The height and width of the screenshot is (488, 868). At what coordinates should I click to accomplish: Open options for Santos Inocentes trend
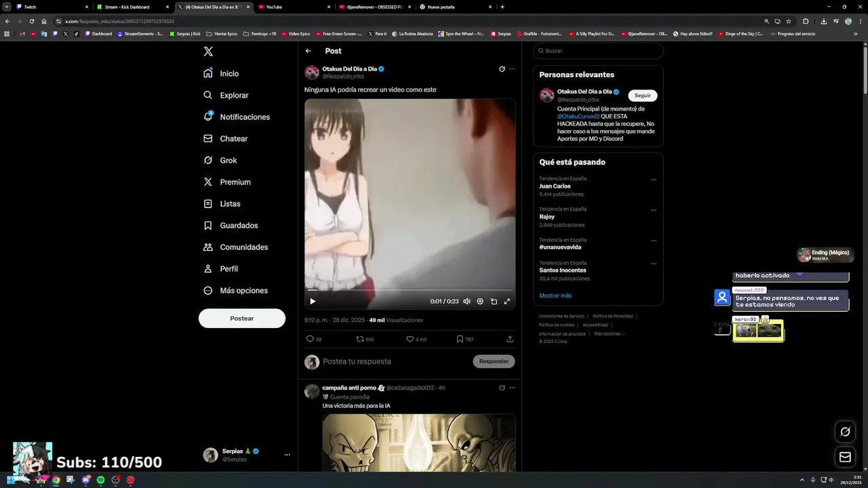[x=654, y=263]
